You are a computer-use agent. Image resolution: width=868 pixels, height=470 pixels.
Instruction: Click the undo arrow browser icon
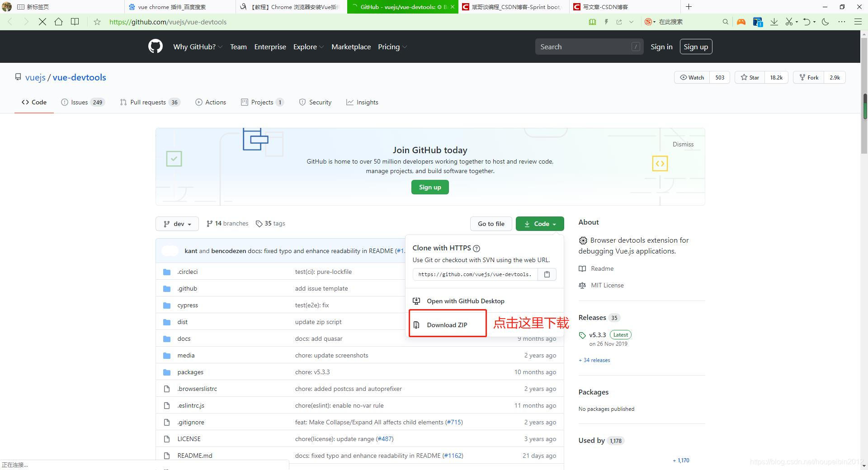tap(807, 22)
